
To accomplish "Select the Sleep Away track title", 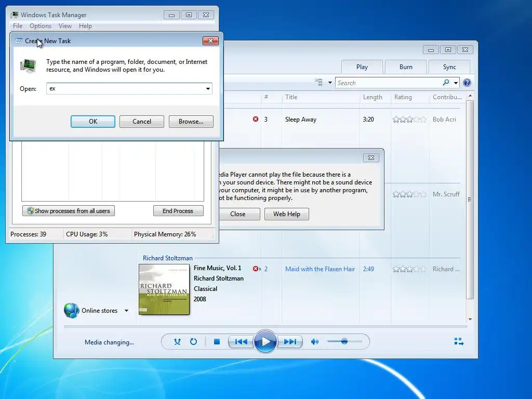I will (x=301, y=119).
